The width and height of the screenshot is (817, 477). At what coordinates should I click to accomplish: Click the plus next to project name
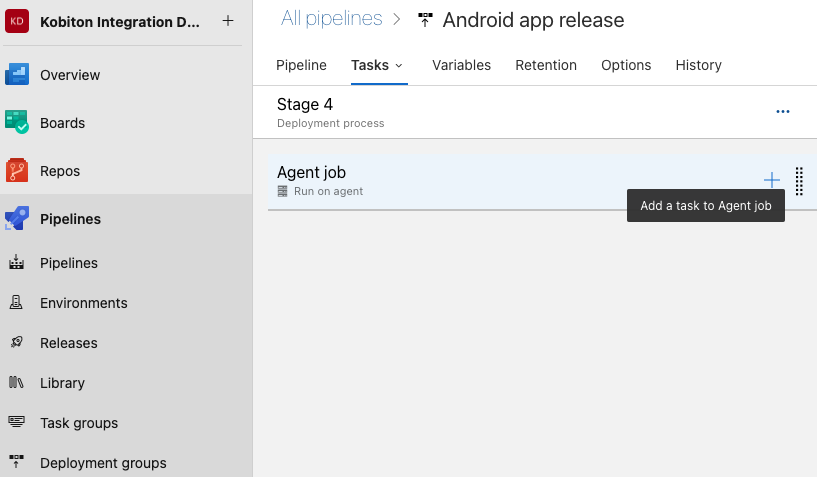pyautogui.click(x=228, y=21)
